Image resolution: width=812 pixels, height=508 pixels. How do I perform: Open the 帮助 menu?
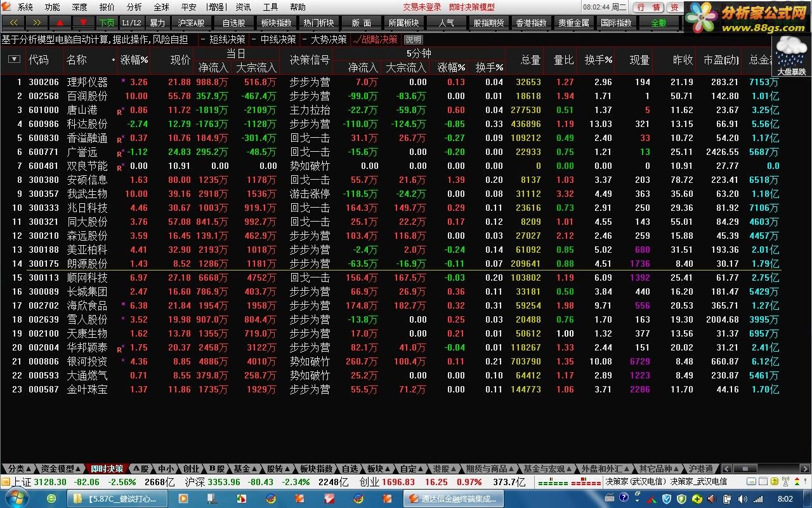click(x=298, y=7)
